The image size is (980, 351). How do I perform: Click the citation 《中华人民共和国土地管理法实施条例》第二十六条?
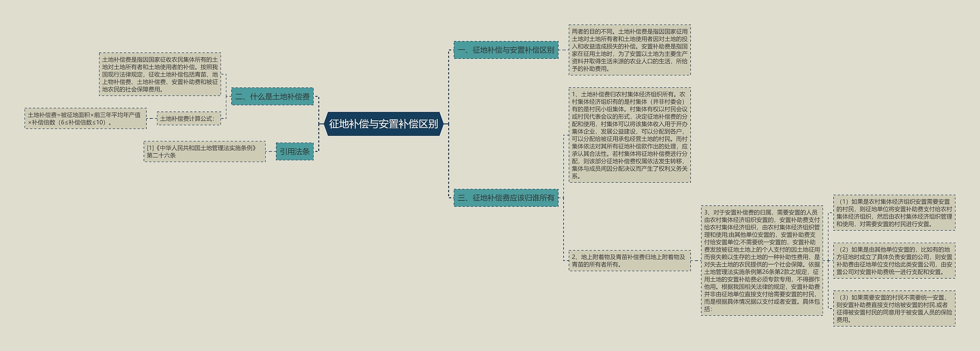pos(204,151)
